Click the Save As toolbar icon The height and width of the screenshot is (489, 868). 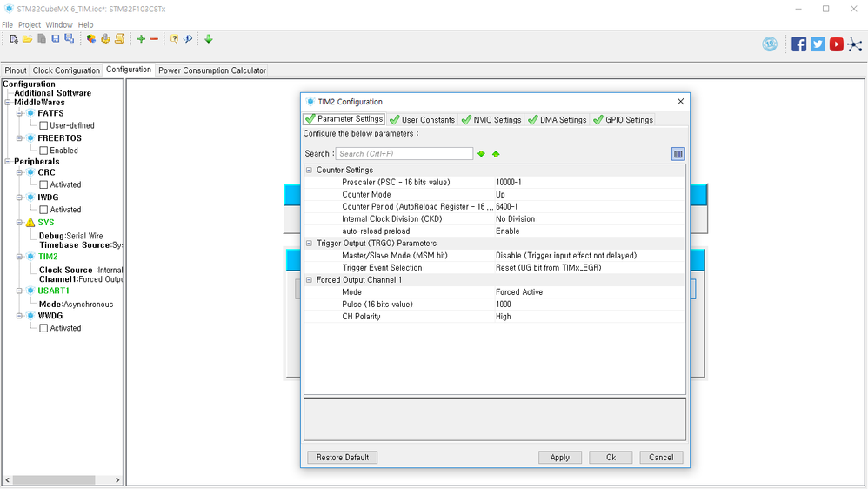(x=70, y=39)
